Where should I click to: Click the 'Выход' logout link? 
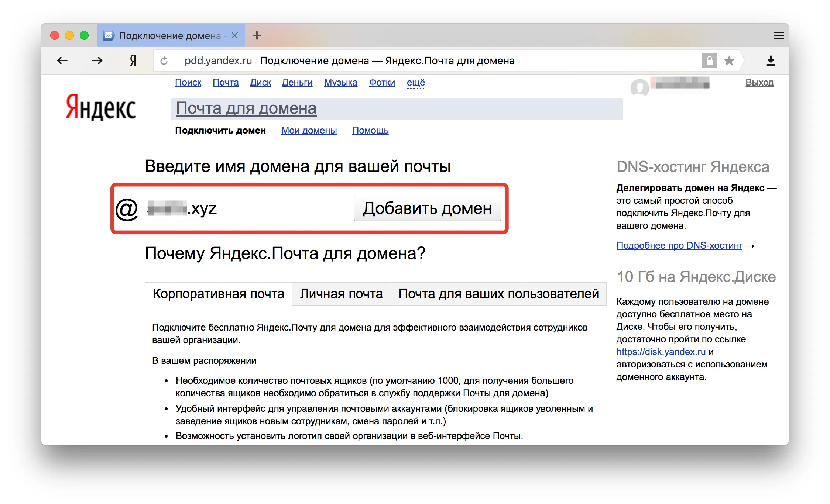[759, 82]
